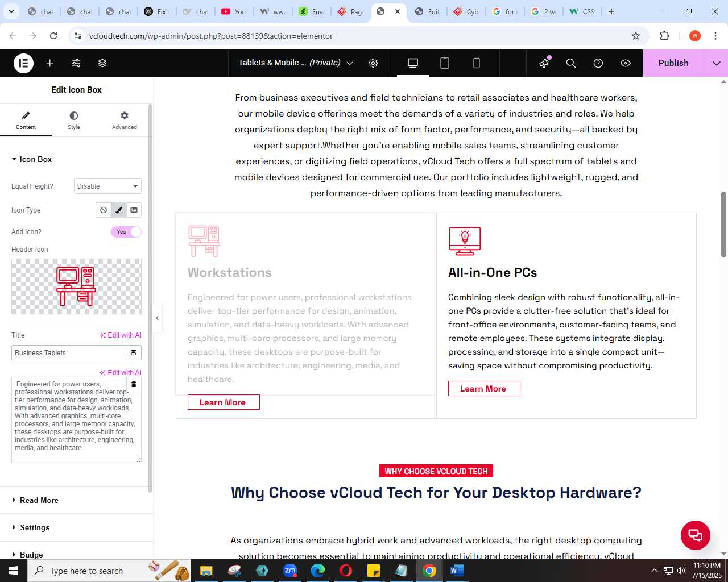Switch to the Advanced tab
The width and height of the screenshot is (728, 582).
click(125, 120)
